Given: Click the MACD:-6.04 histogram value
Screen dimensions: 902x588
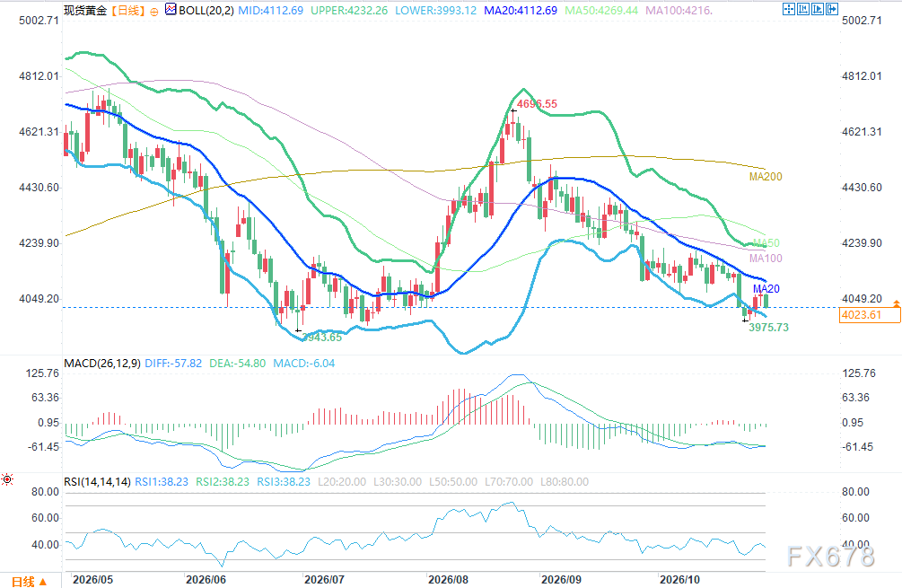Looking at the screenshot, I should [x=303, y=364].
